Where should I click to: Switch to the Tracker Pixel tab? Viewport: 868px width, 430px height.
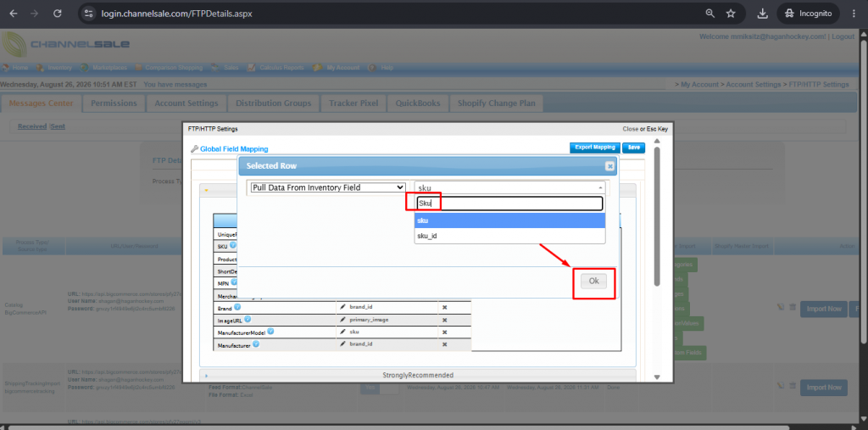[353, 103]
